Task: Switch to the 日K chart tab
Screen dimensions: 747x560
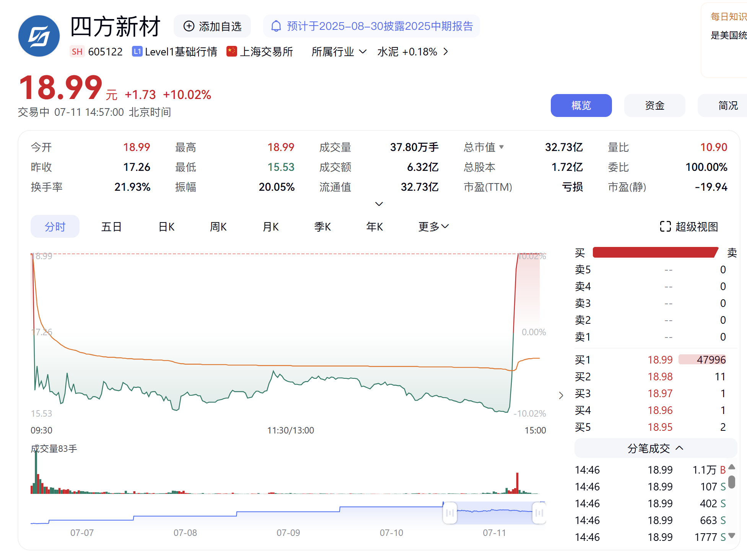Action: tap(166, 227)
